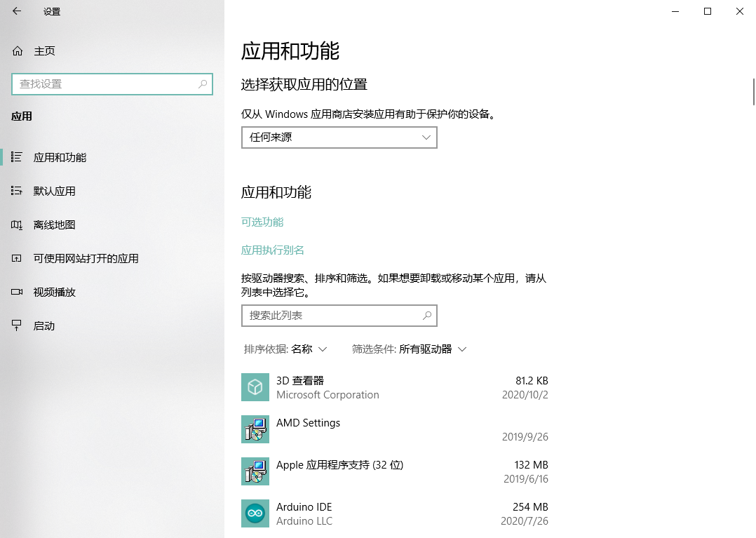Click the Arduino LLC publisher text

[x=304, y=521]
